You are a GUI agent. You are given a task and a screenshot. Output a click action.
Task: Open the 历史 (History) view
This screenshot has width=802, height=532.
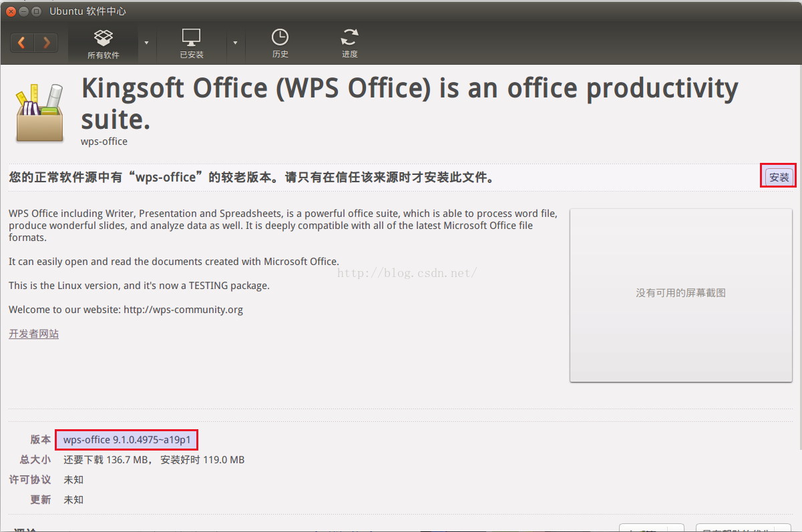(x=280, y=43)
